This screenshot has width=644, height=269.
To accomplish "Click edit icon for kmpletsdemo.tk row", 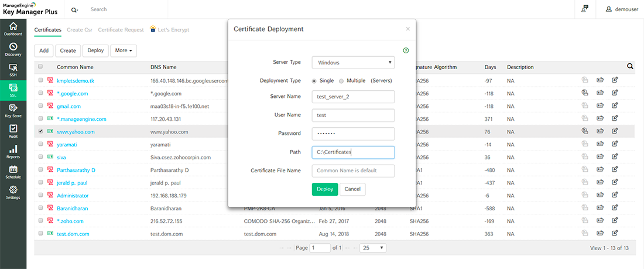I will [615, 80].
